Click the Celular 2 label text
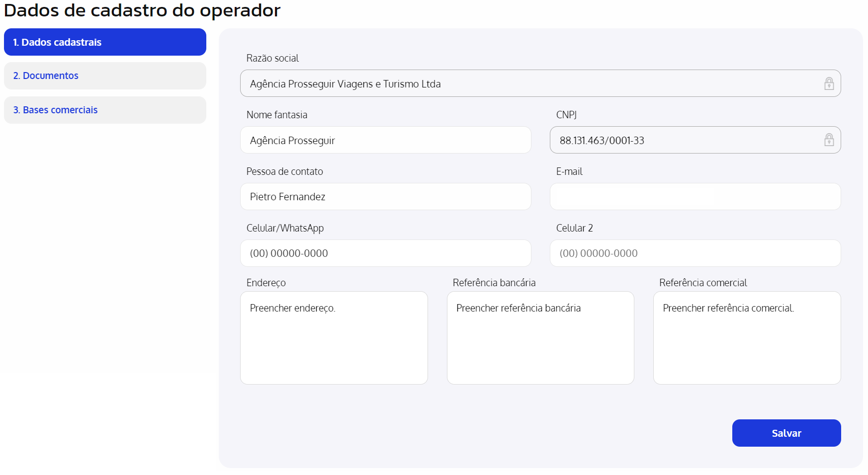The width and height of the screenshot is (868, 475). [x=574, y=228]
